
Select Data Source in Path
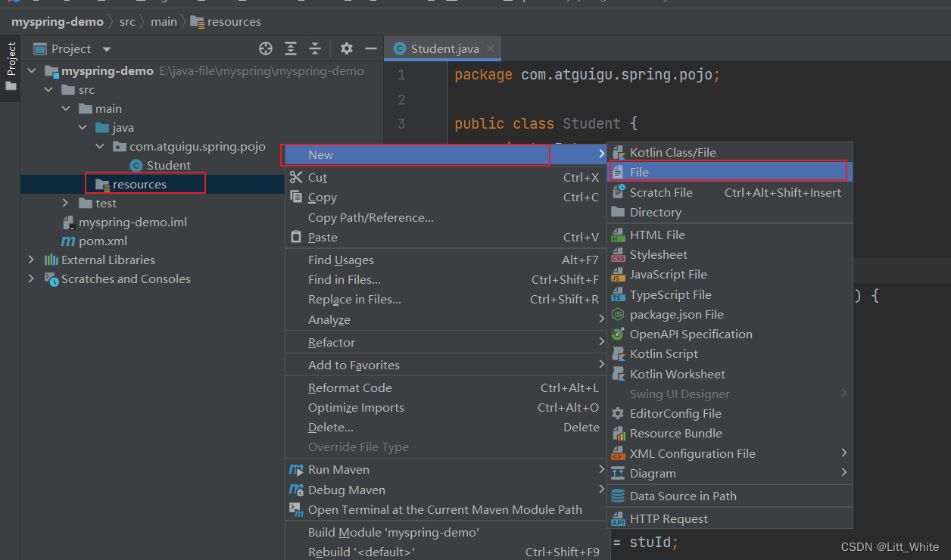(x=731, y=496)
